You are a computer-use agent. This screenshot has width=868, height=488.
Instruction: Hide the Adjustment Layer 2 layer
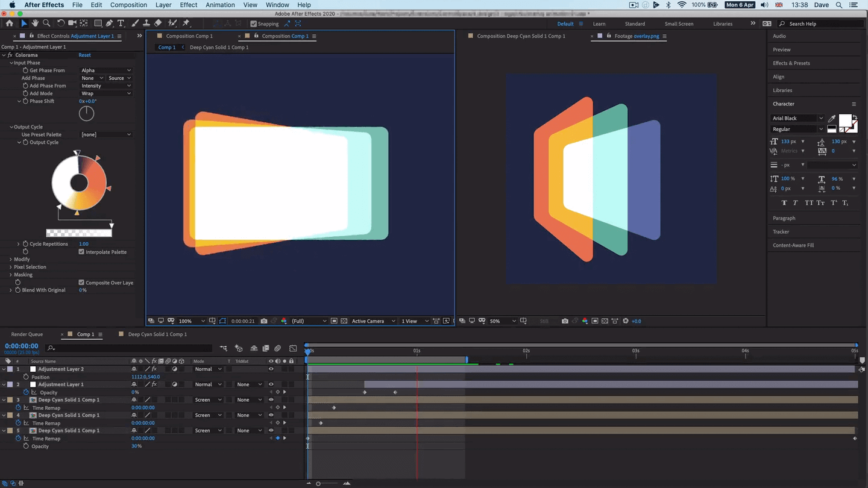[271, 369]
